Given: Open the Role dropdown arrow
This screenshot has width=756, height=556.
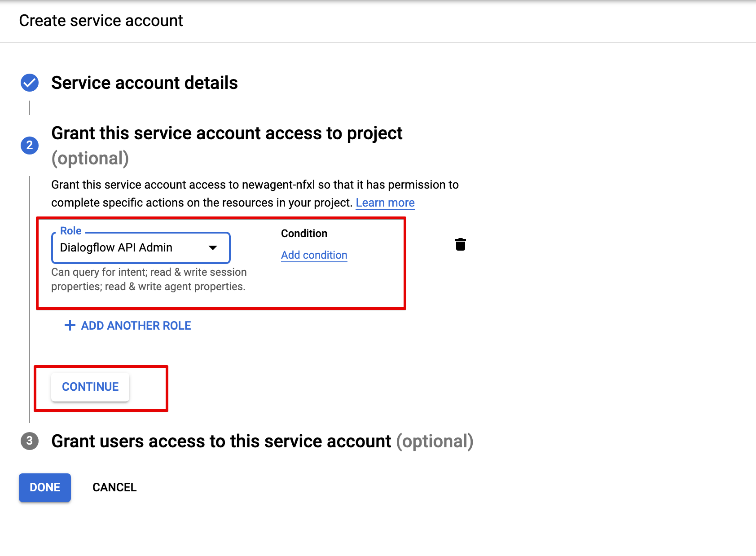Looking at the screenshot, I should [x=213, y=247].
